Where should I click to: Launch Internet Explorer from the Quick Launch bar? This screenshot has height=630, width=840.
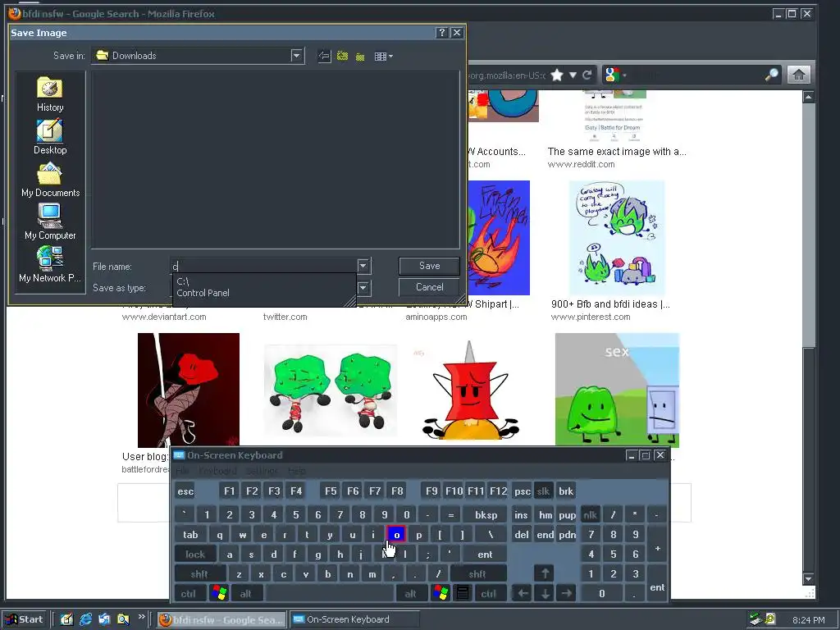pos(85,620)
